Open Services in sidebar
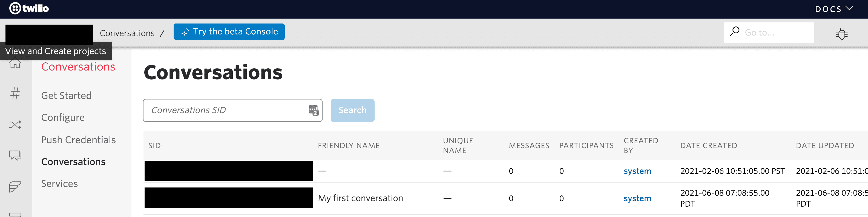The image size is (868, 217). tap(59, 184)
